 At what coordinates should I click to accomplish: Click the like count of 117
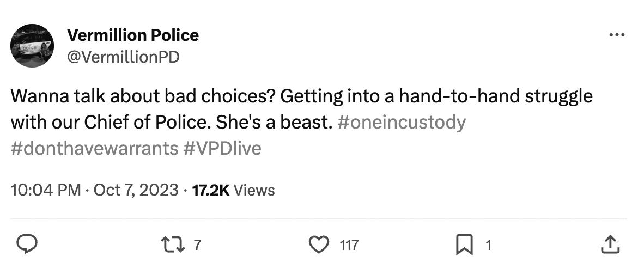click(349, 246)
